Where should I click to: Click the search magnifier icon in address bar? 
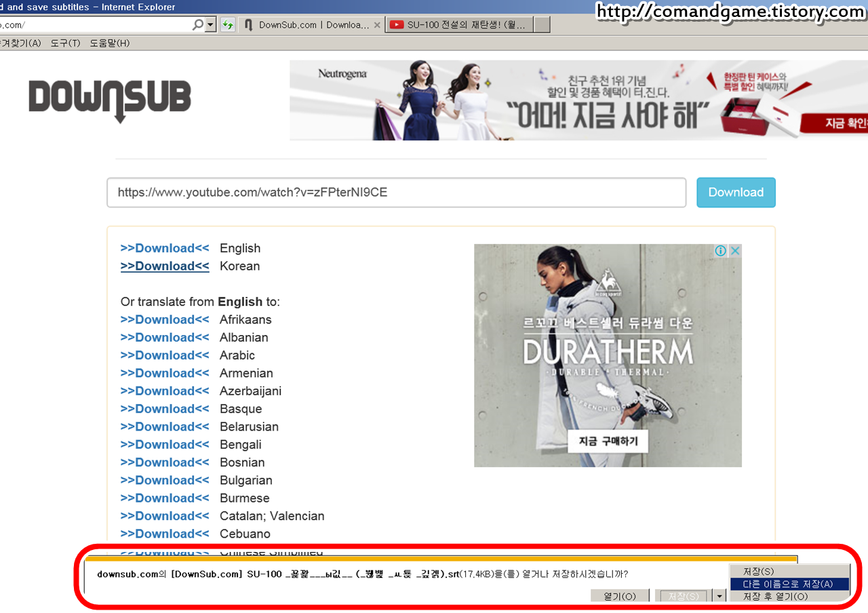pos(197,25)
